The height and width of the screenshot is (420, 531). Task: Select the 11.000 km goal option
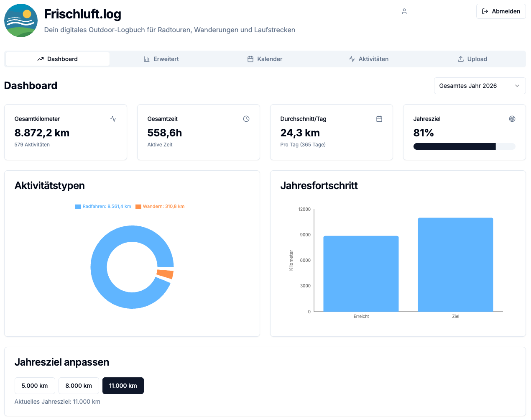point(123,386)
